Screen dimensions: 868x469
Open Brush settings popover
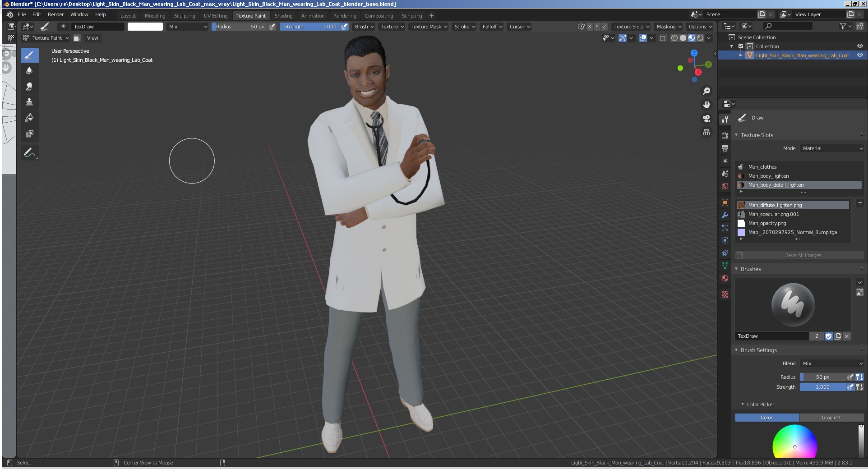coord(365,27)
